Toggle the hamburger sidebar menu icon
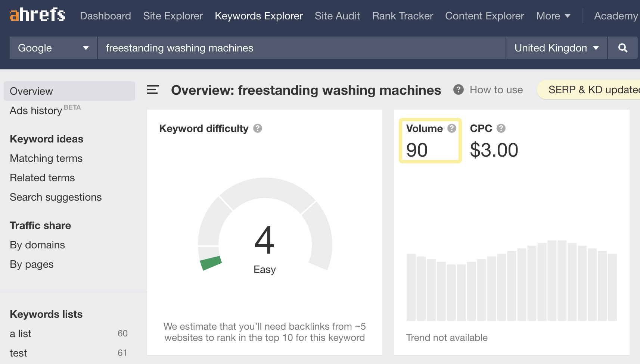Viewport: 640px width, 364px height. pos(153,90)
